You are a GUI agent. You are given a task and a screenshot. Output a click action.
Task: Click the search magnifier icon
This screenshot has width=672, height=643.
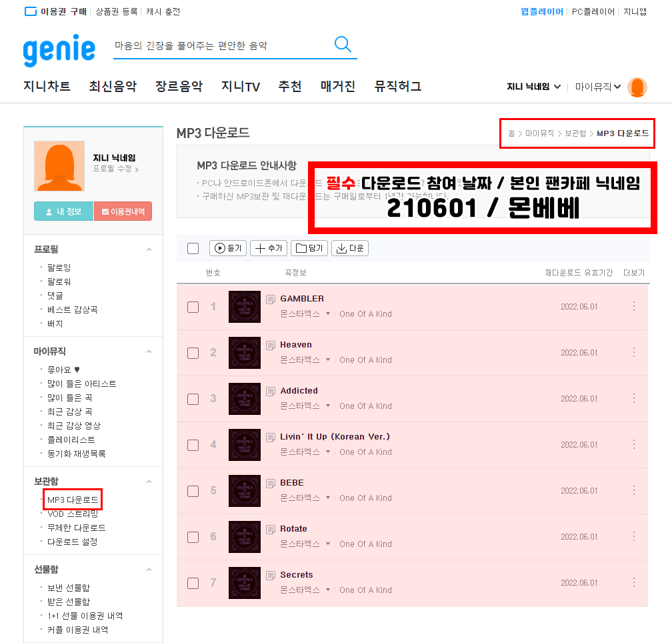[x=343, y=44]
